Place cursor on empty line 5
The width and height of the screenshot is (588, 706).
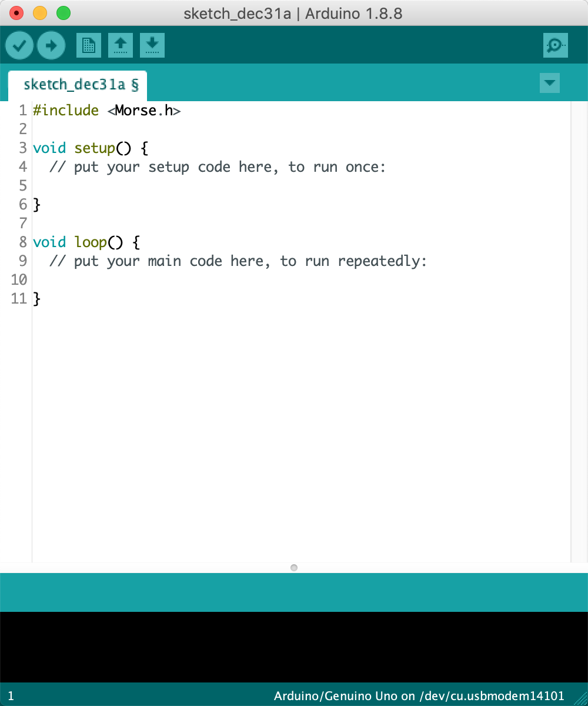tap(176, 186)
